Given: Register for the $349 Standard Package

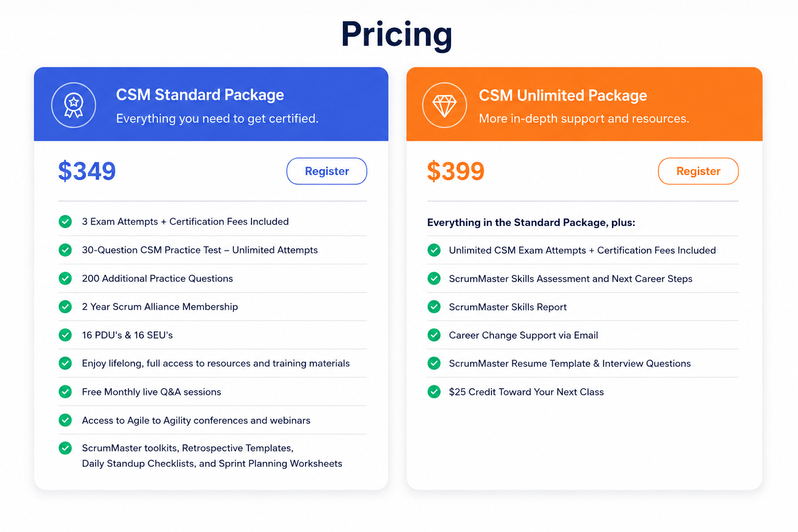Looking at the screenshot, I should coord(327,171).
